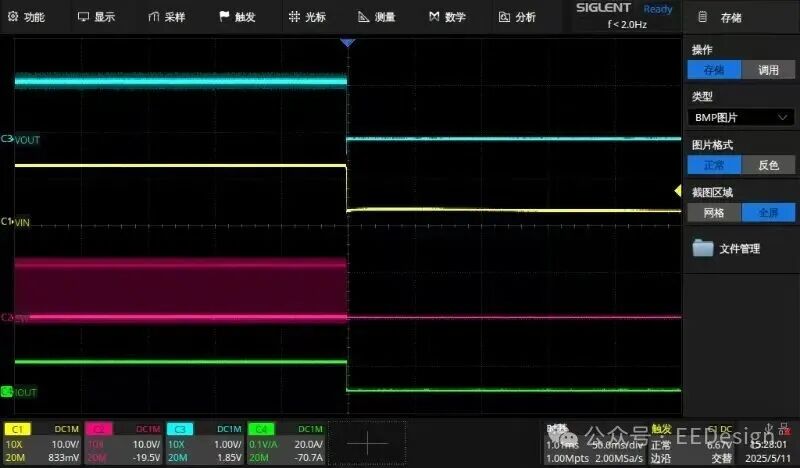
Task: Open the 测量 (Measure) menu
Action: click(x=376, y=17)
